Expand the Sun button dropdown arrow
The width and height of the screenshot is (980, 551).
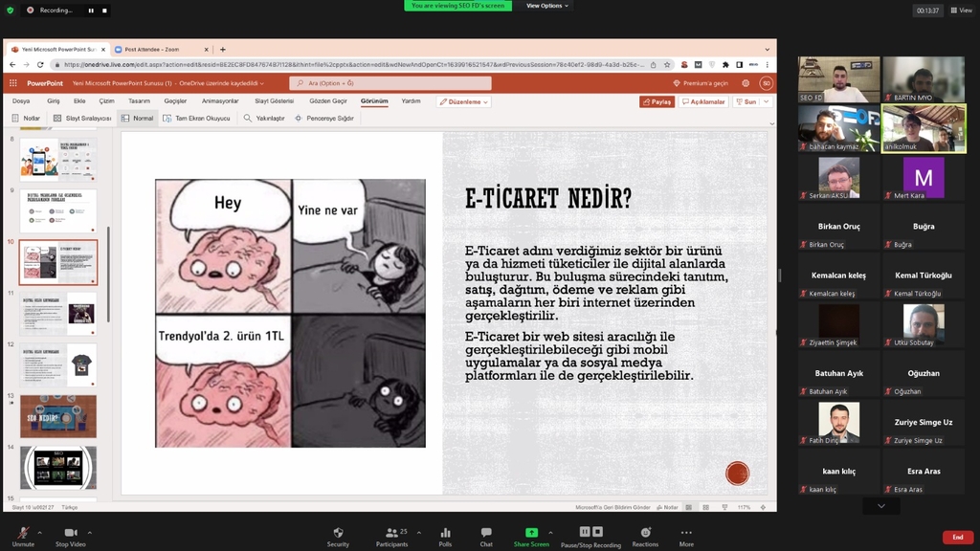click(x=767, y=101)
